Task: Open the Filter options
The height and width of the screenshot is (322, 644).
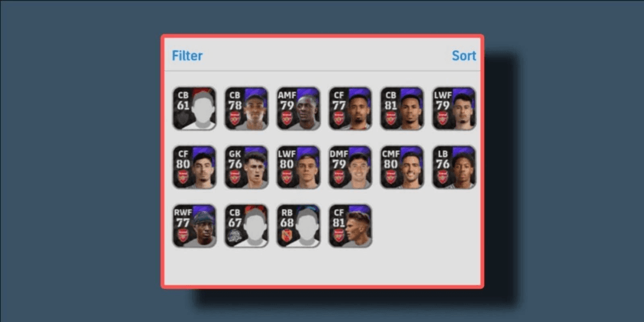Action: [187, 56]
